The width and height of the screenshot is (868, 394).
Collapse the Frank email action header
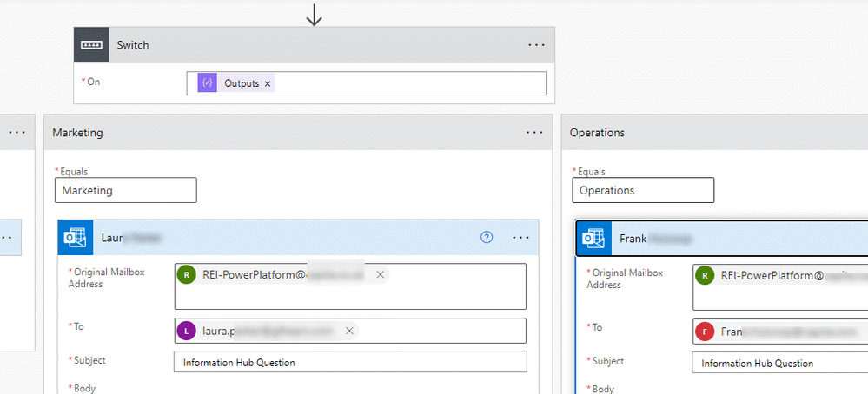[x=722, y=239]
